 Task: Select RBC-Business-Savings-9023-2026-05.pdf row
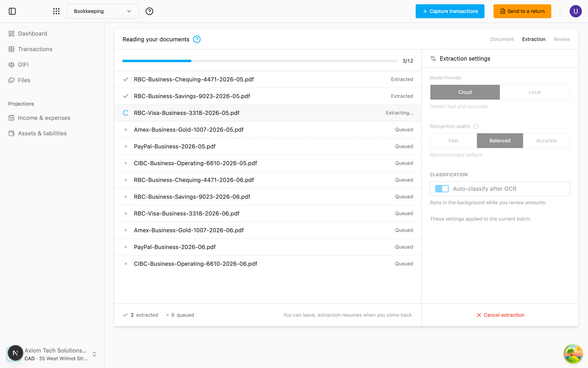pyautogui.click(x=268, y=96)
